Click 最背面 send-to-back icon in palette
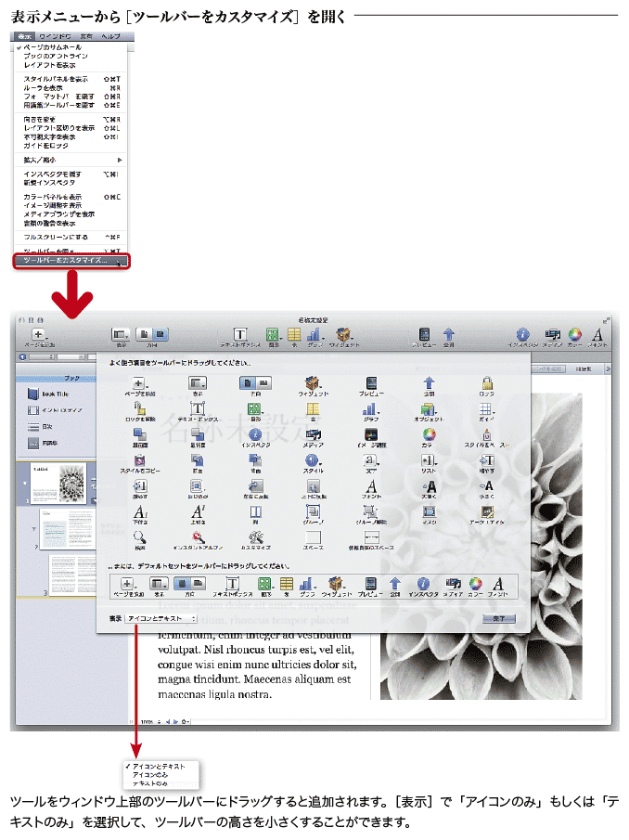 198,434
